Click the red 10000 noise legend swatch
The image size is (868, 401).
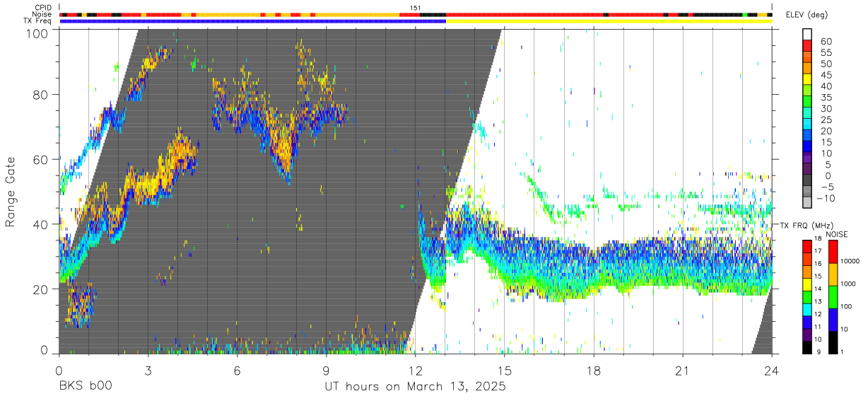tap(833, 252)
